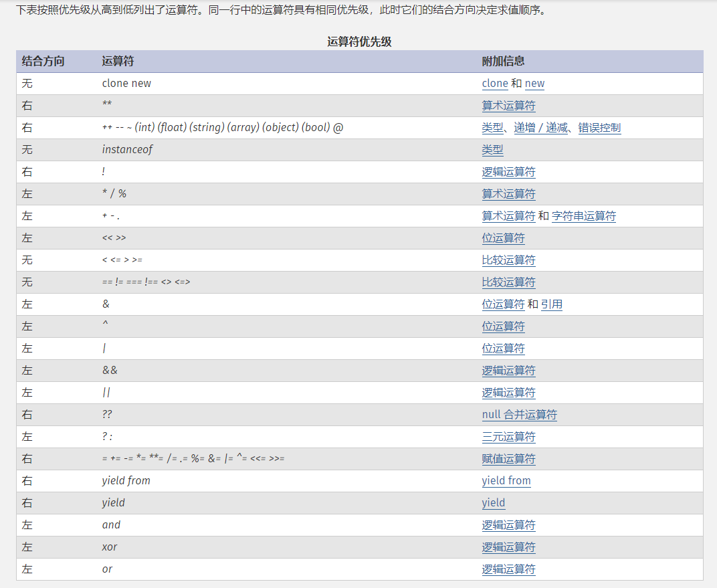Viewport: 717px width, 588px height.
Task: Click the 'clone new' operator cell
Action: [126, 83]
